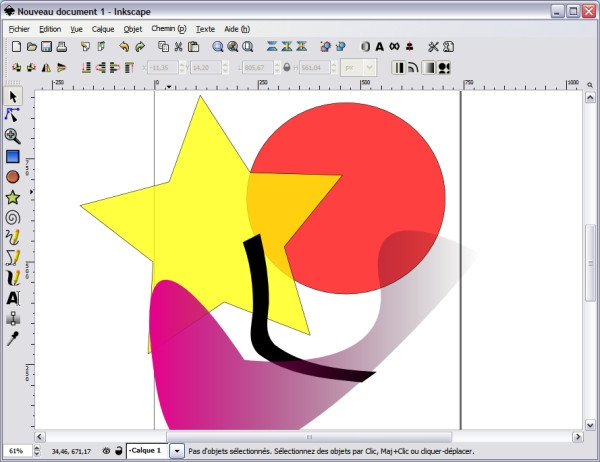600x462 pixels.
Task: Open the Fill and Stroke dialog
Action: tap(365, 47)
